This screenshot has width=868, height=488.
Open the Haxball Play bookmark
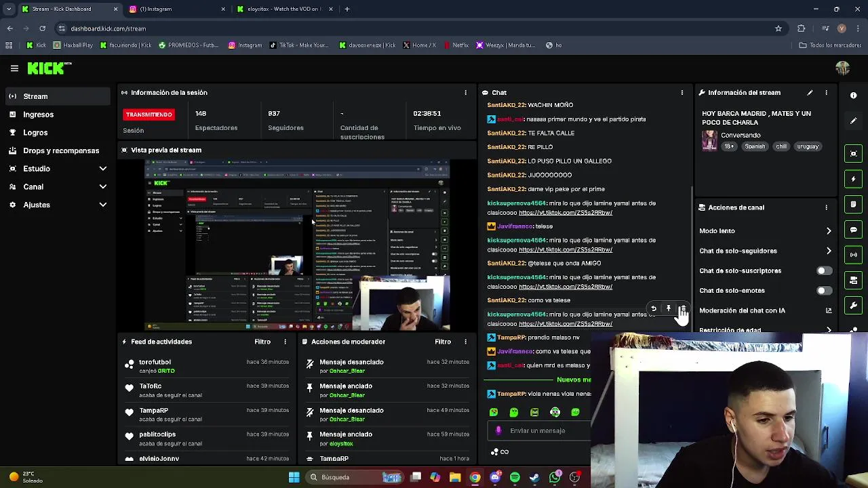[73, 45]
